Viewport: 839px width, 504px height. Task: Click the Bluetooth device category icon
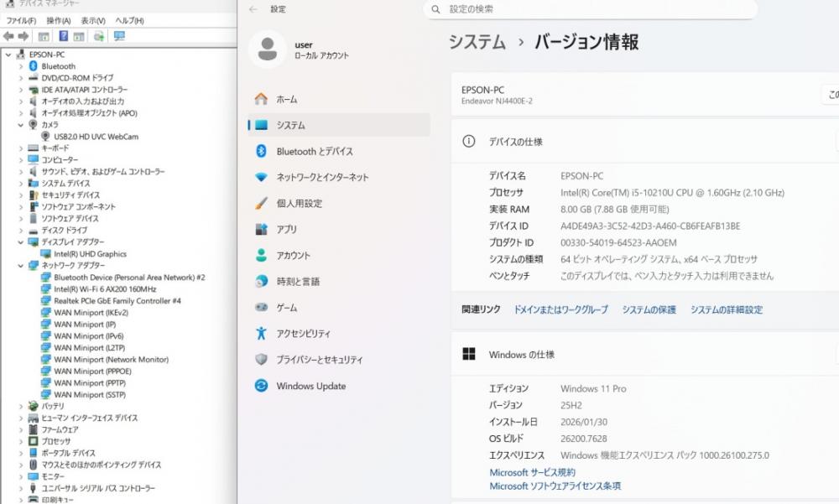34,65
